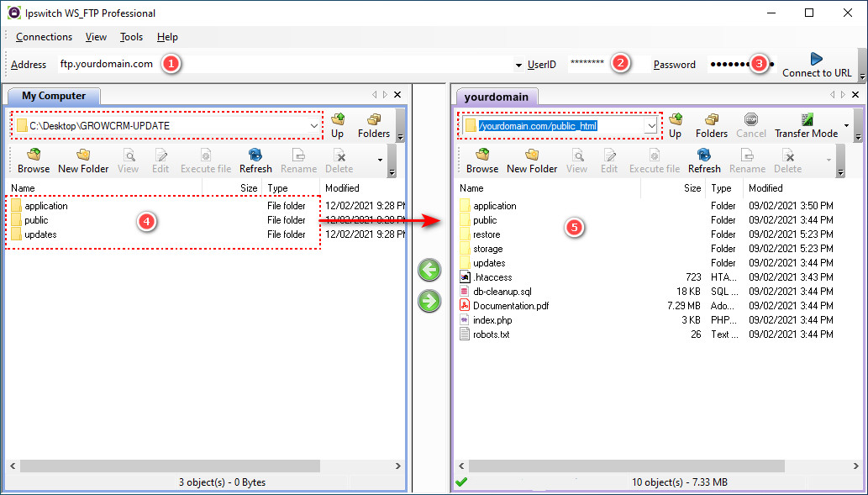Click Rename in My Computer toolbar

pyautogui.click(x=298, y=161)
